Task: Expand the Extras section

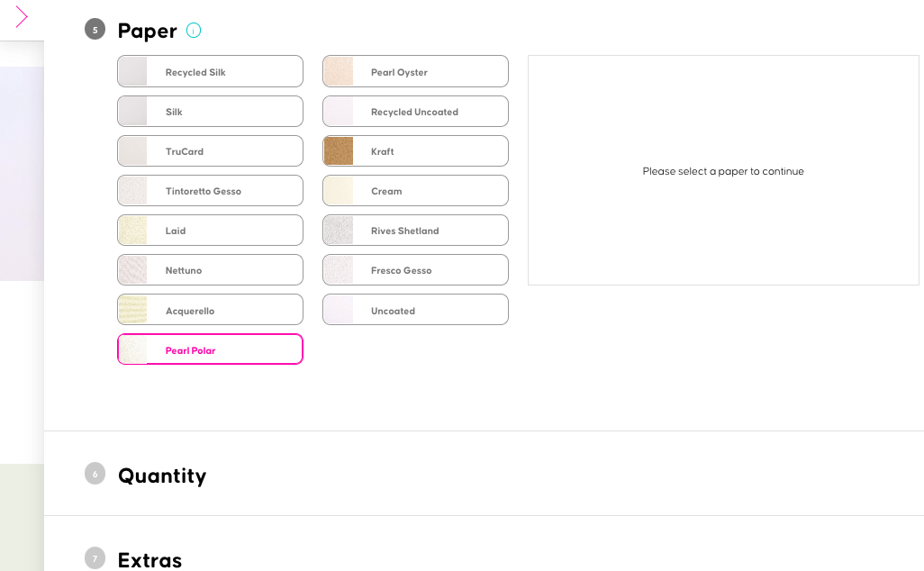Action: (150, 560)
